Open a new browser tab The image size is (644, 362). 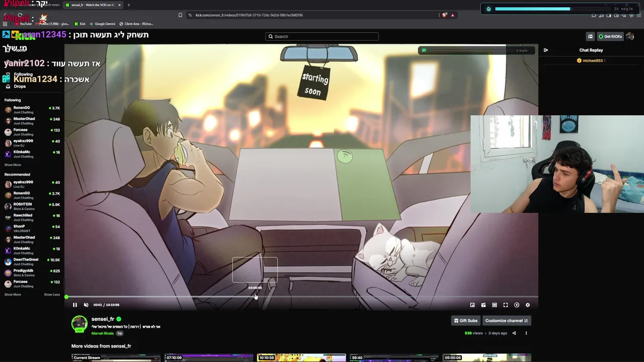click(128, 5)
